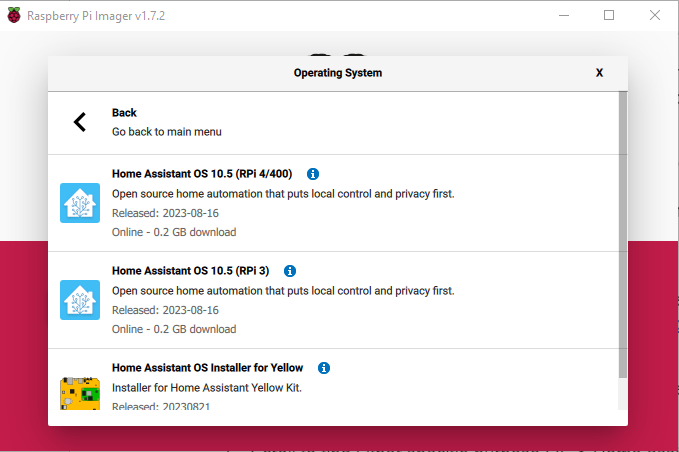Open info icon beside Home Assistant OS 10.5 (RPi 3)
The width and height of the screenshot is (679, 452).
[290, 271]
